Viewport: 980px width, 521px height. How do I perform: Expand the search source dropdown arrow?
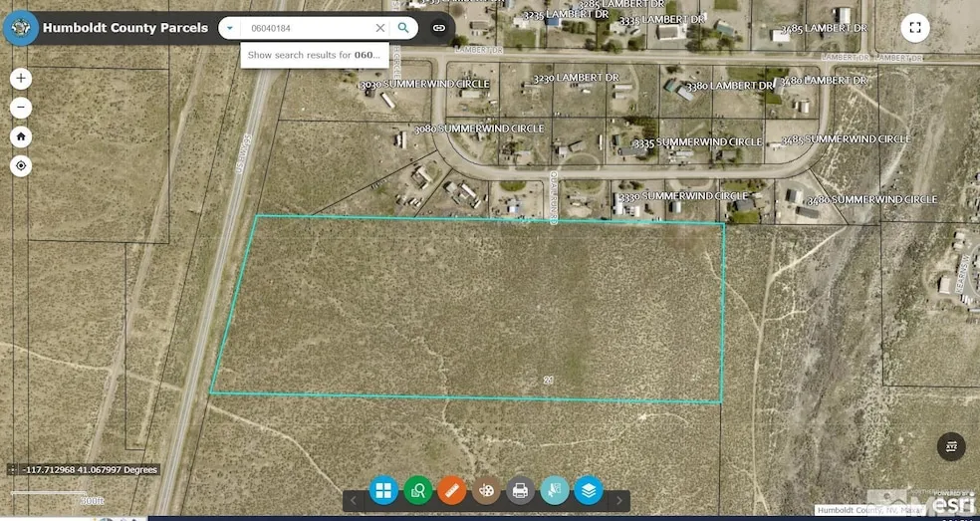[x=230, y=28]
